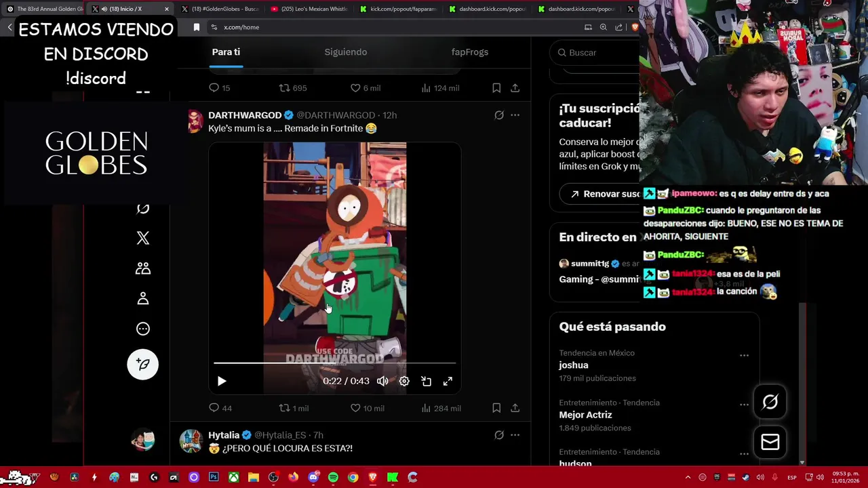Open more menu on Hytalia post
This screenshot has width=868, height=488.
[x=515, y=435]
